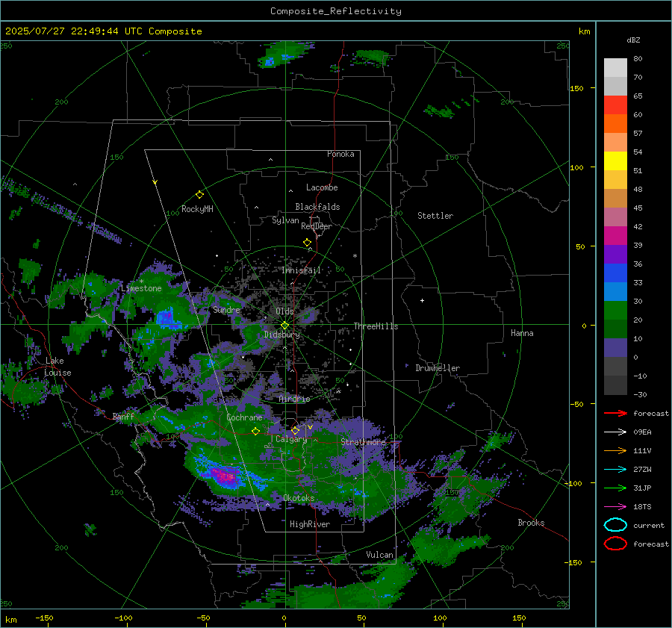Click the Cochrane city label
The width and height of the screenshot is (672, 628).
point(244,417)
